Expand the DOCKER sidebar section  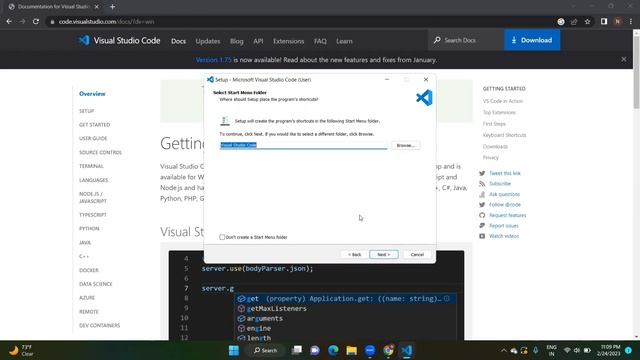(x=89, y=270)
